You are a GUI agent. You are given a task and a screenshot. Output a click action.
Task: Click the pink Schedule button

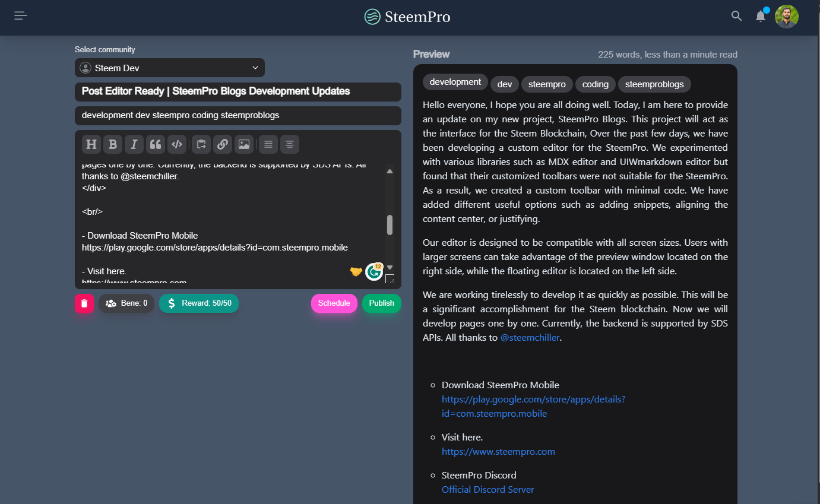[334, 303]
